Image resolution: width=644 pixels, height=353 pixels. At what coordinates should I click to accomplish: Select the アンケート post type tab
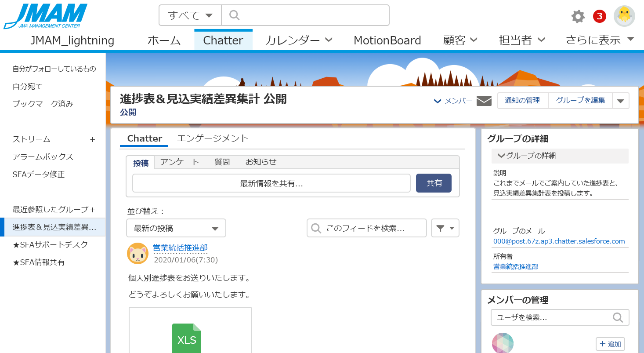[180, 162]
